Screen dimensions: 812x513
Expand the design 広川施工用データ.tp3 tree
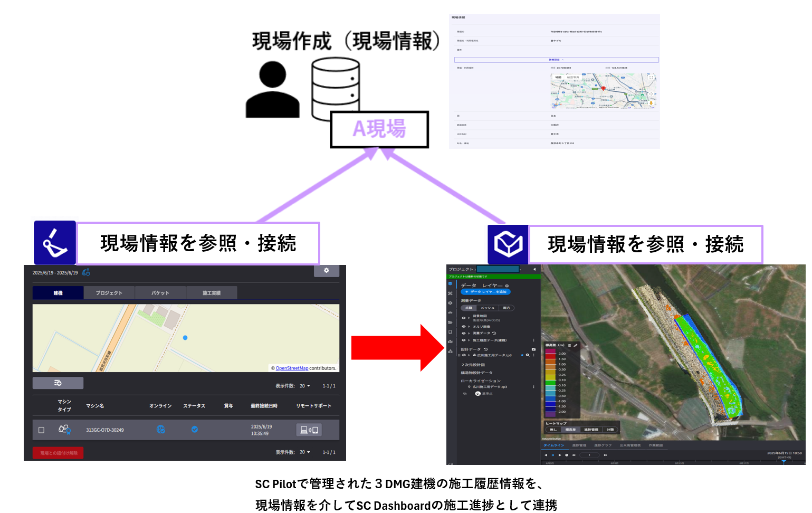[x=469, y=355]
